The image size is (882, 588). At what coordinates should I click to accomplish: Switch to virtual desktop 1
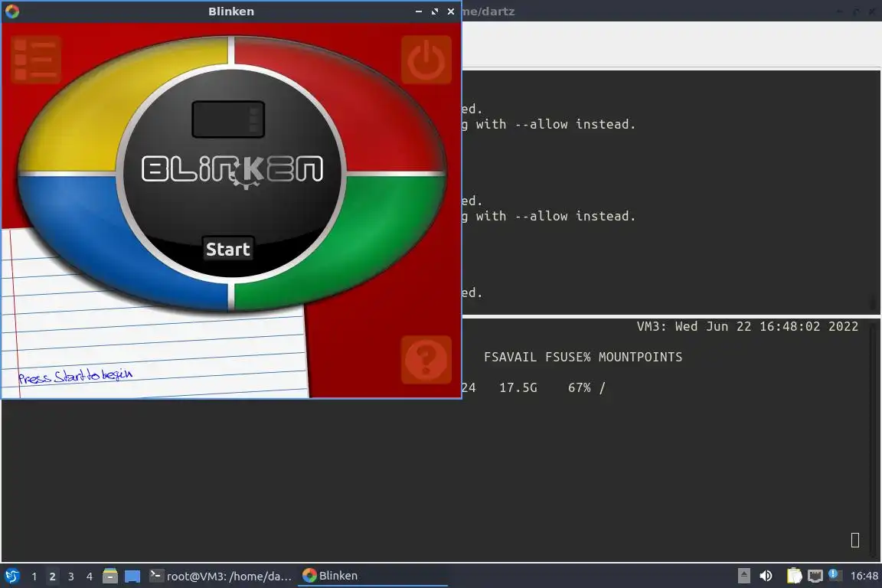click(x=34, y=577)
